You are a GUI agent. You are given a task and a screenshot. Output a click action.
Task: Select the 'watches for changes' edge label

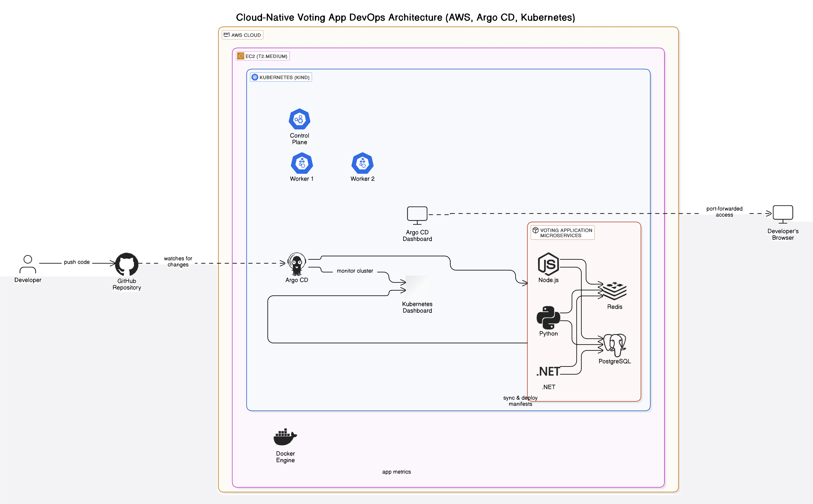[178, 261]
